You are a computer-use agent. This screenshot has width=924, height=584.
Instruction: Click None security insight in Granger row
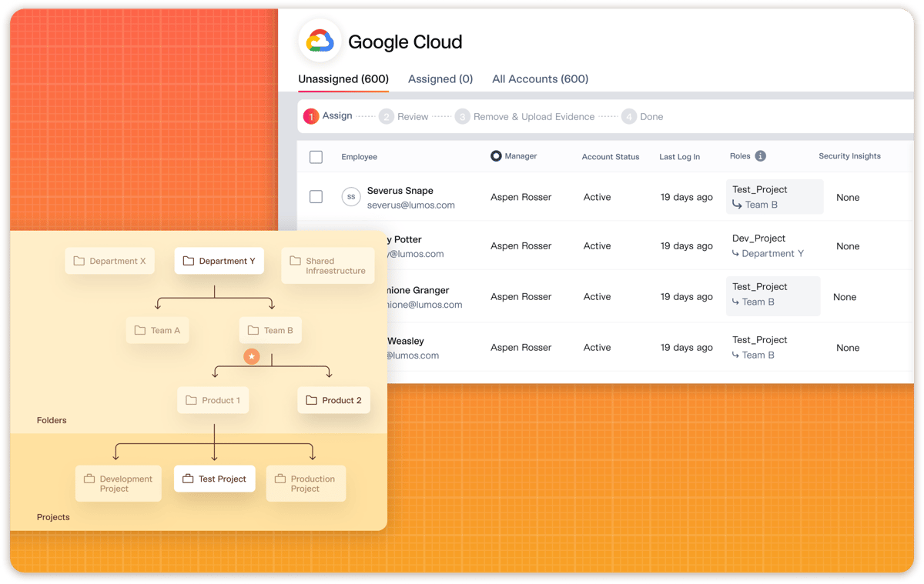click(x=845, y=297)
